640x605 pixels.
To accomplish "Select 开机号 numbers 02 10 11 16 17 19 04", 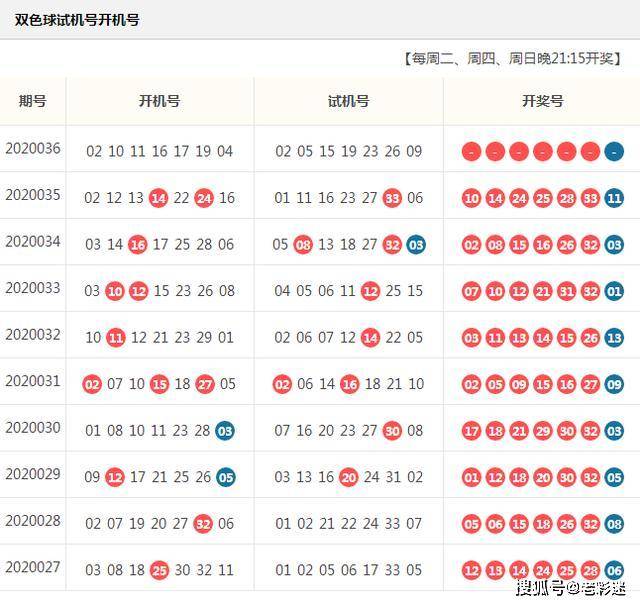I will [x=160, y=151].
